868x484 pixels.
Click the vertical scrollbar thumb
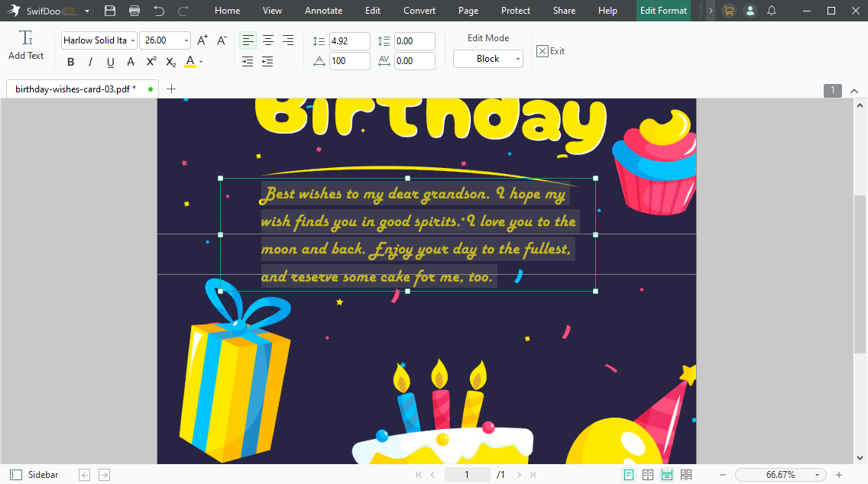(860, 274)
